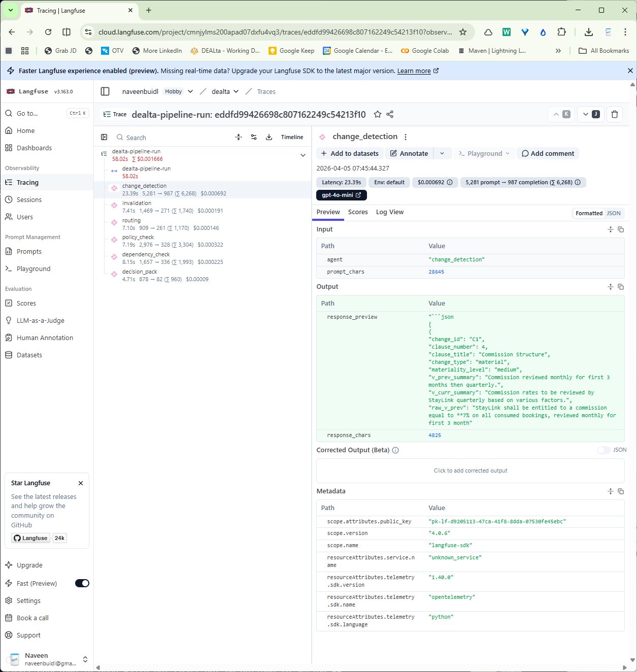Select the policy_check observation in tree
This screenshot has height=672, width=637.
[x=138, y=238]
